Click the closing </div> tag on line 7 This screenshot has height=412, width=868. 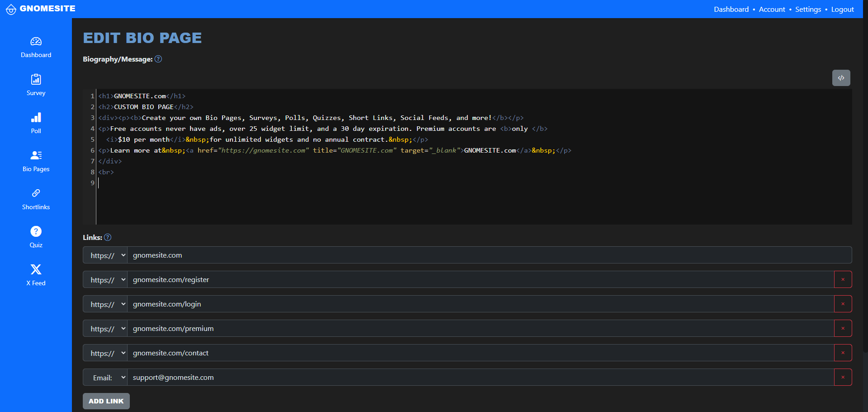[x=110, y=161]
